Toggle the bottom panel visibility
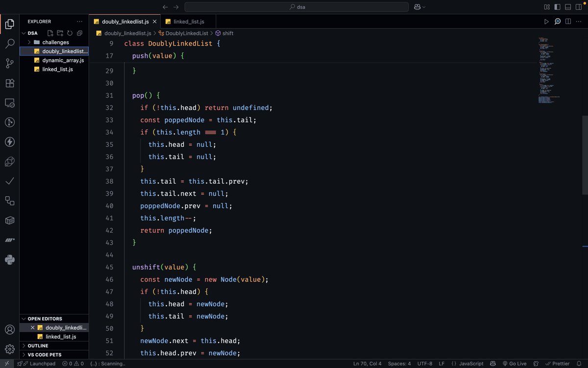The width and height of the screenshot is (588, 368). tap(568, 7)
